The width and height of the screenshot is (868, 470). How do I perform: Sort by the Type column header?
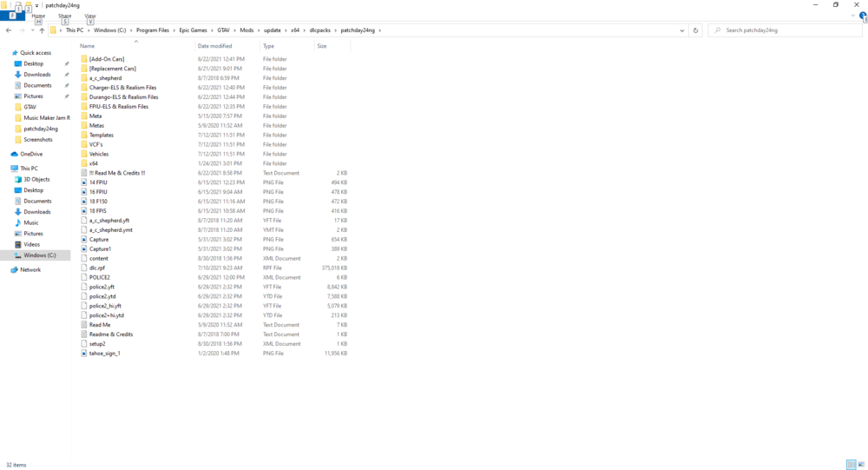[x=268, y=46]
